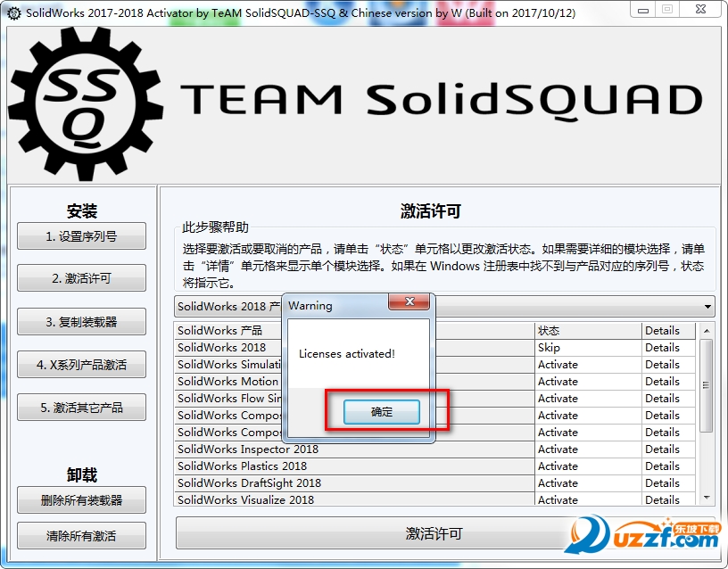Go to 5. 激活其它产品
Screen dimensions: 728x569
(x=81, y=408)
